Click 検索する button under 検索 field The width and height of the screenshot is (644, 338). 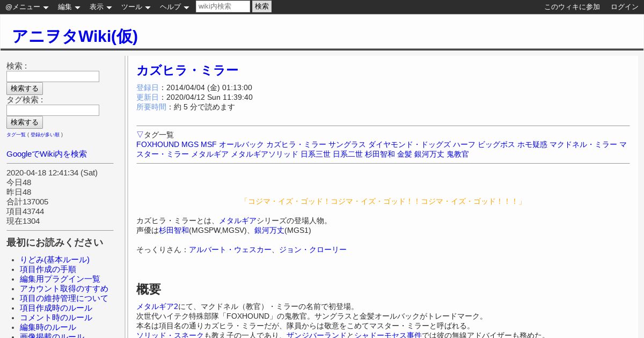[25, 89]
